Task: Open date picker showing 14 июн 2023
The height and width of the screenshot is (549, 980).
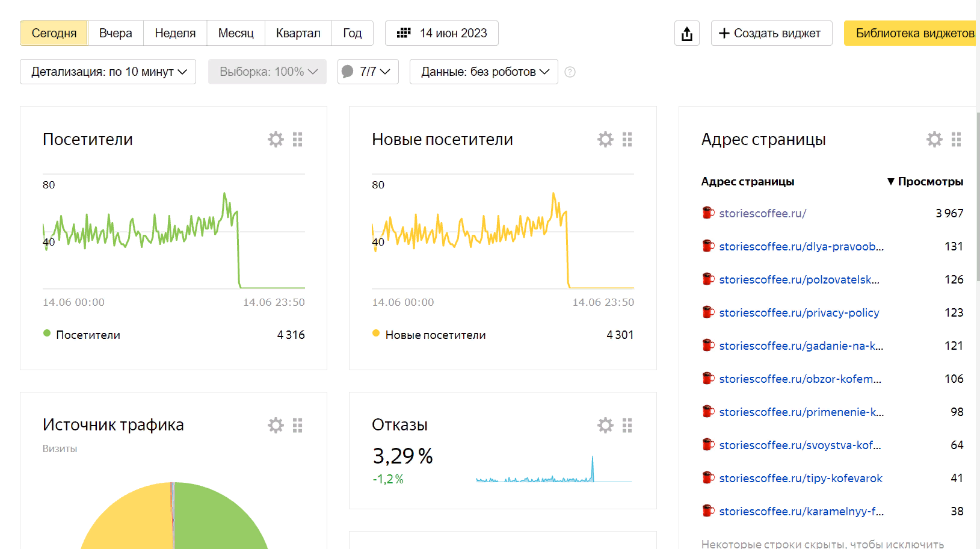Action: click(x=442, y=33)
